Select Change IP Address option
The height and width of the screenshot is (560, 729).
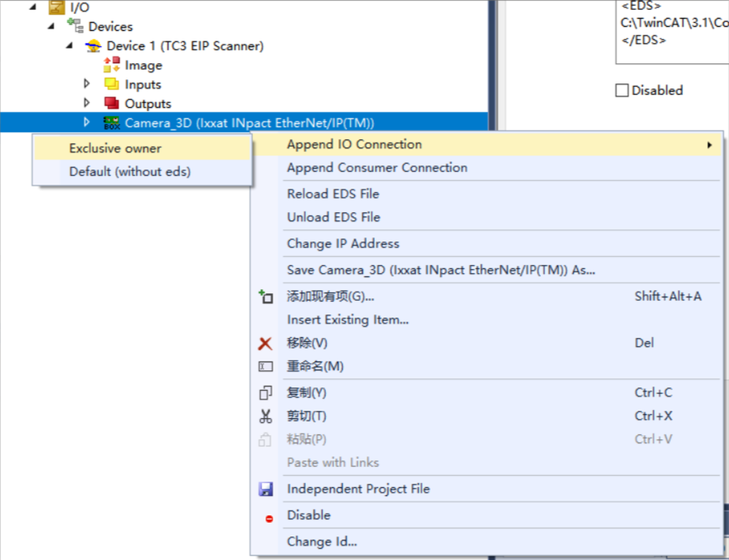click(x=343, y=243)
